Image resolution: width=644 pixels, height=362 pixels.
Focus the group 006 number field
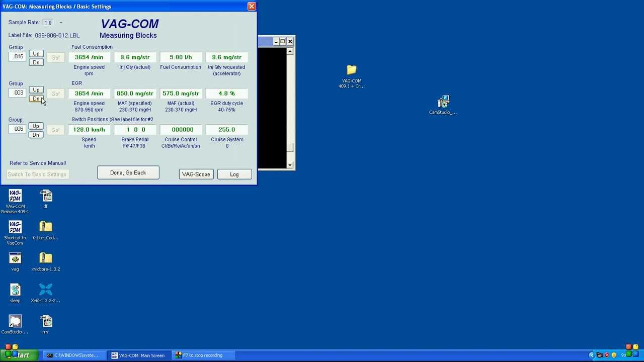18,129
